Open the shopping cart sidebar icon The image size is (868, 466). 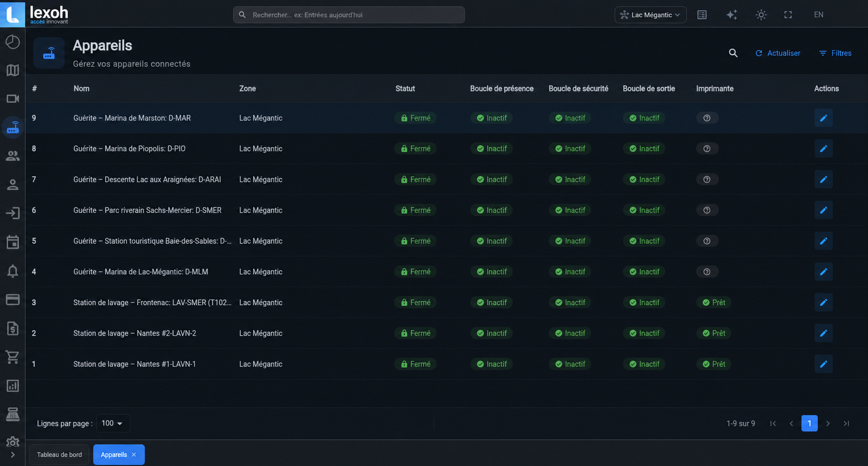pyautogui.click(x=13, y=357)
